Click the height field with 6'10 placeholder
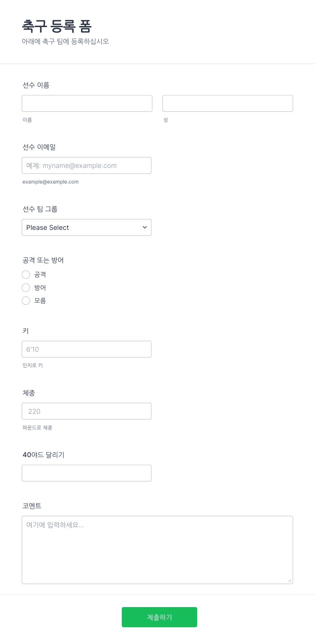The image size is (315, 644). click(87, 349)
